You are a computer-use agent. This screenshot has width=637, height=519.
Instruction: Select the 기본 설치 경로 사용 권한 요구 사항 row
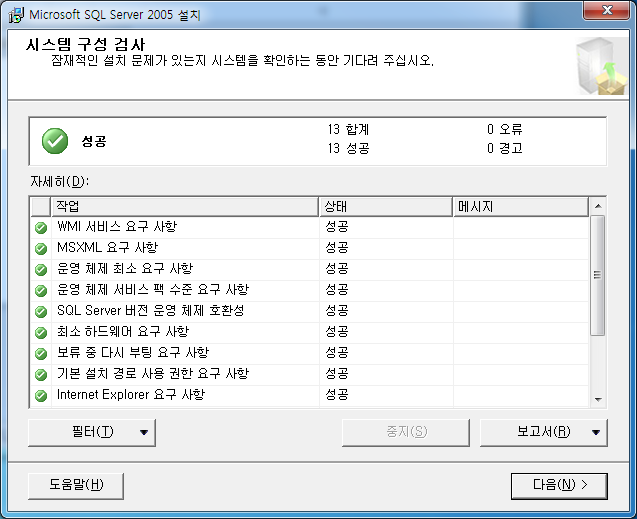pos(310,374)
